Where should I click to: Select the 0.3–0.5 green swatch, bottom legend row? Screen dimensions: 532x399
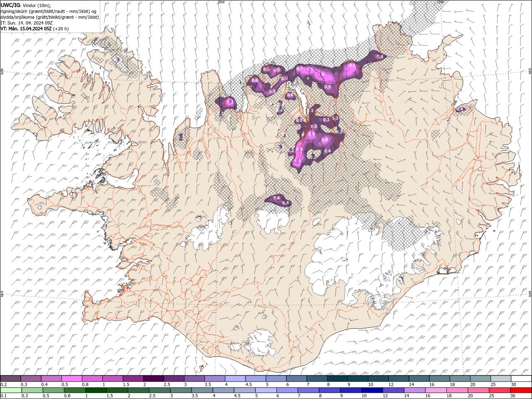click(32, 390)
